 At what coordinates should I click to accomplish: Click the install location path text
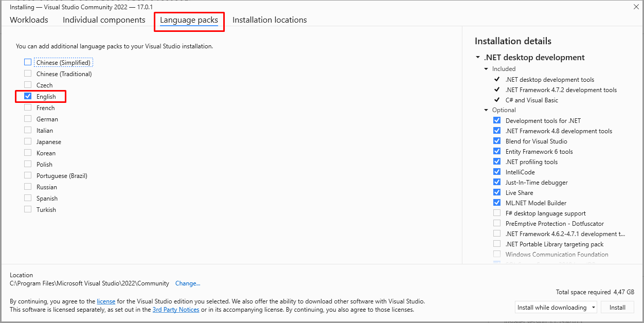pos(90,283)
